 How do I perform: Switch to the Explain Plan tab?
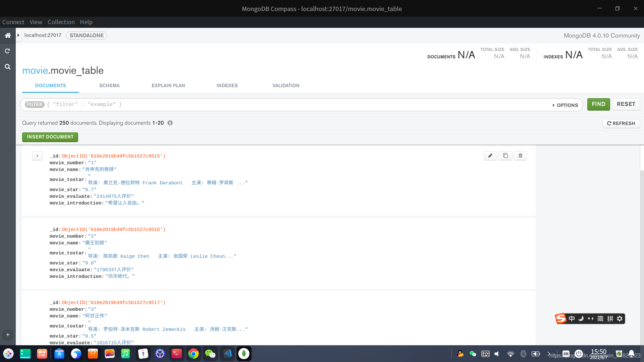click(x=168, y=86)
